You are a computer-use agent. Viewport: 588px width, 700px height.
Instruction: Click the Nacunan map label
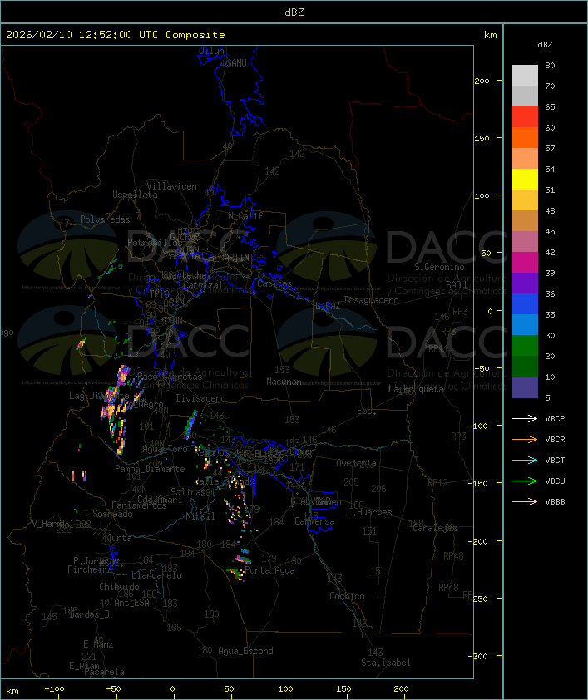pos(284,382)
